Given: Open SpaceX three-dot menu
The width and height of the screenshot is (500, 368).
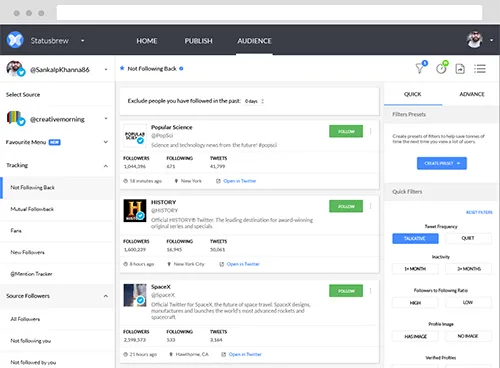Looking at the screenshot, I should click(370, 291).
